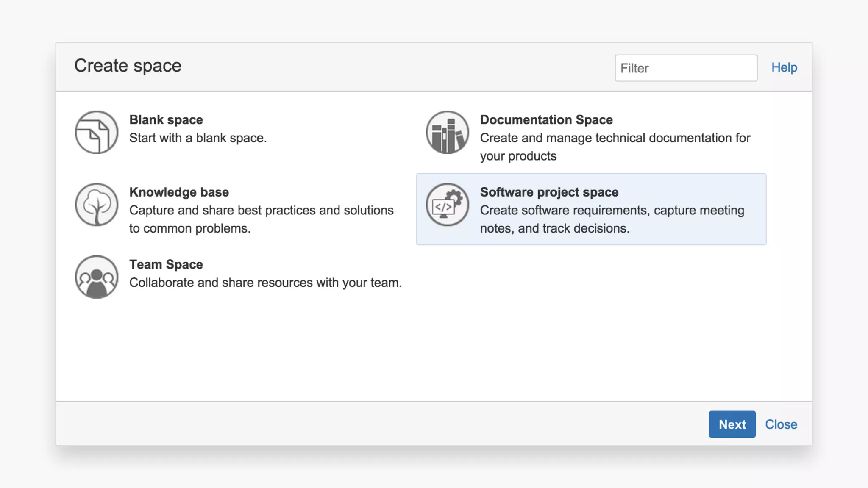The width and height of the screenshot is (868, 488).
Task: Pick the Documentation Space title
Action: pyautogui.click(x=546, y=120)
